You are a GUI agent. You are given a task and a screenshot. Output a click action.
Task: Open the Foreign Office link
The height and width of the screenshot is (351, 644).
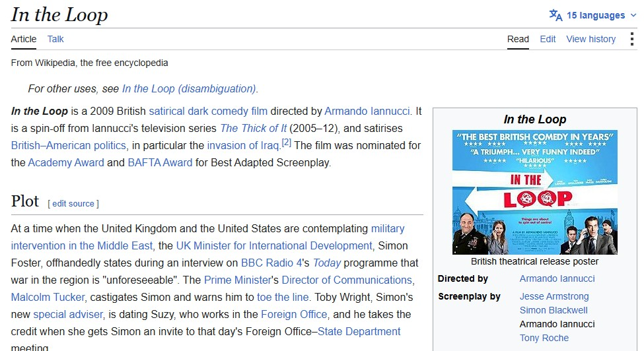click(x=294, y=315)
